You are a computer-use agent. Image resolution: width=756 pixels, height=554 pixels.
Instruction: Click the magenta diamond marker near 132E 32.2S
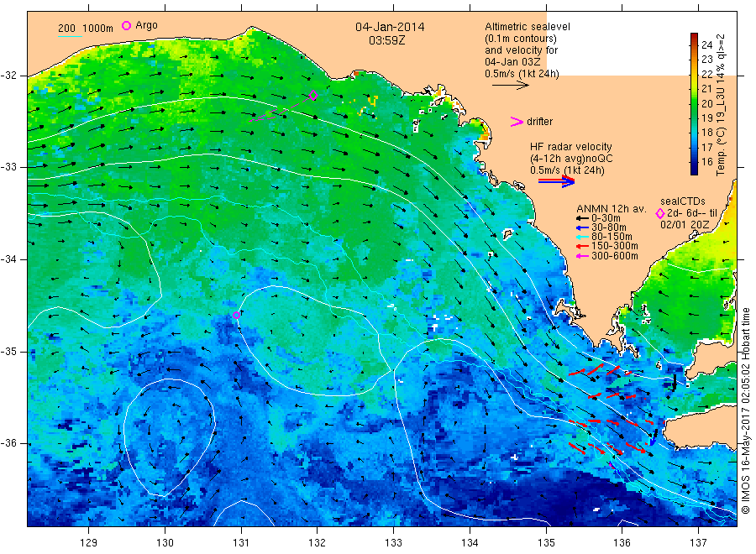pos(313,96)
